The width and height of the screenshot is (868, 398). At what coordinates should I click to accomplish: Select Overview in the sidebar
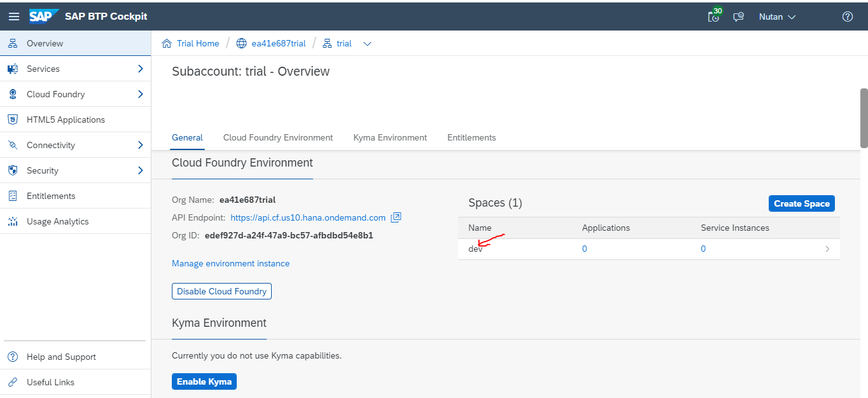tap(75, 43)
